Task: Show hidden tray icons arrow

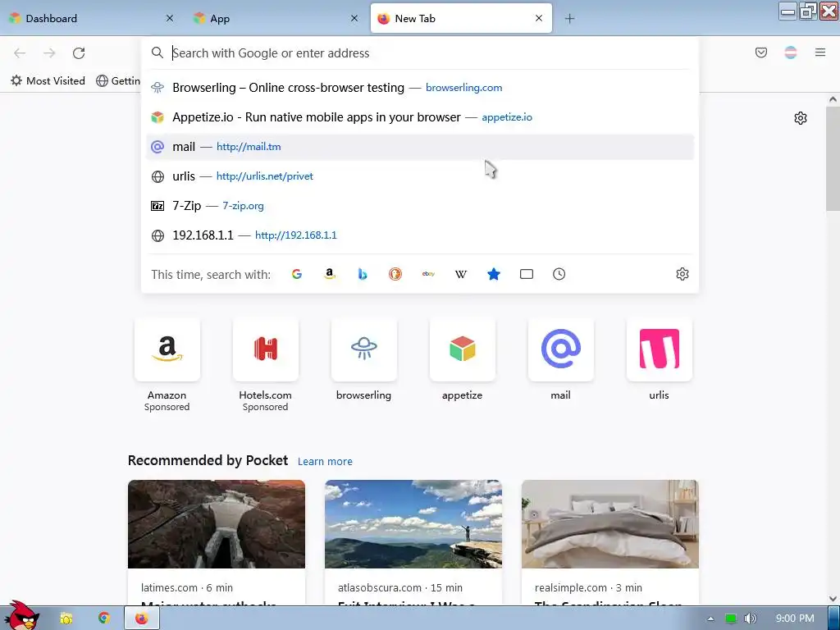Action: click(710, 619)
